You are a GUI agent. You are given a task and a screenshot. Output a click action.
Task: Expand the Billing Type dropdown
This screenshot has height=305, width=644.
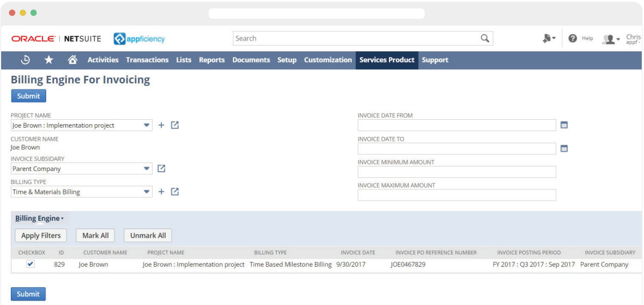coord(146,192)
